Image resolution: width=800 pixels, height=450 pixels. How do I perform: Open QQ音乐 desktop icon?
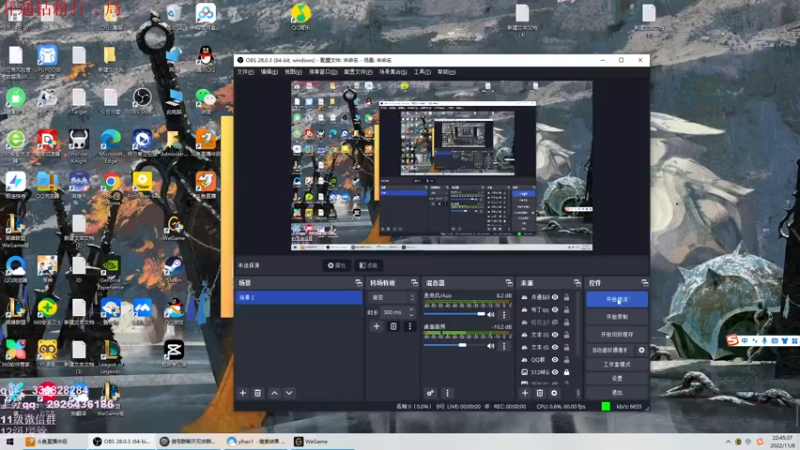[301, 17]
